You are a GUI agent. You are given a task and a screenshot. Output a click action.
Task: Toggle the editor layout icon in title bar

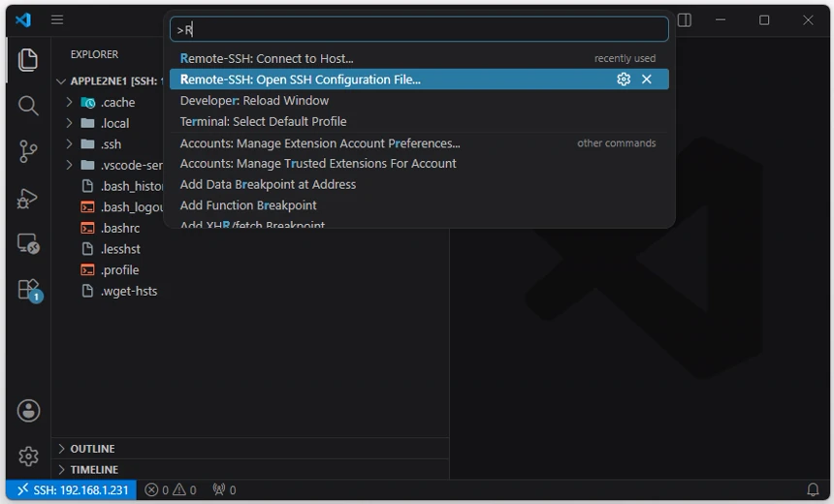[685, 20]
